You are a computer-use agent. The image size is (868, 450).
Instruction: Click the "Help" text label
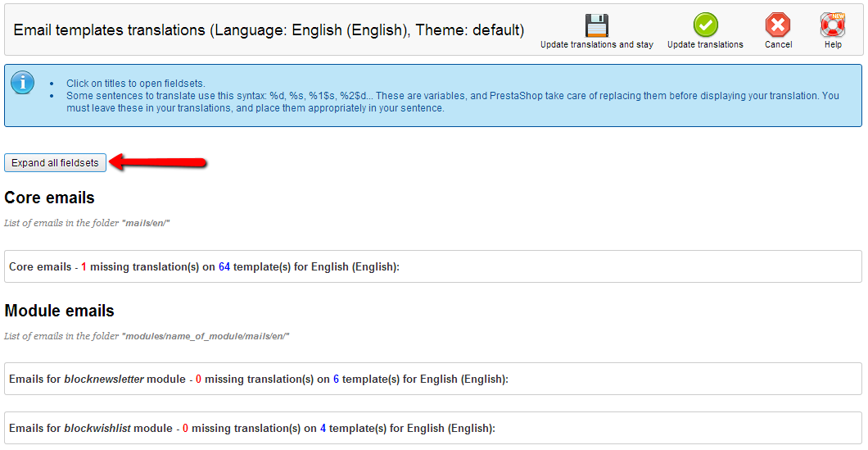click(833, 45)
